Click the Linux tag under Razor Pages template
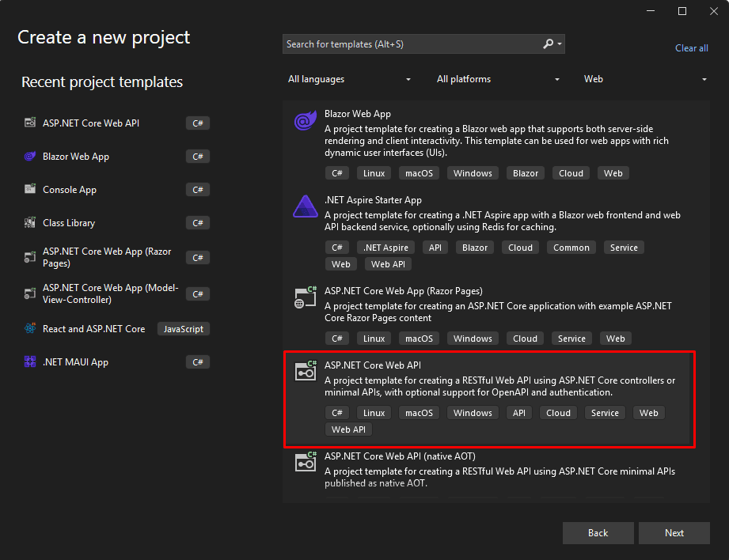This screenshot has width=729, height=560. tap(374, 339)
